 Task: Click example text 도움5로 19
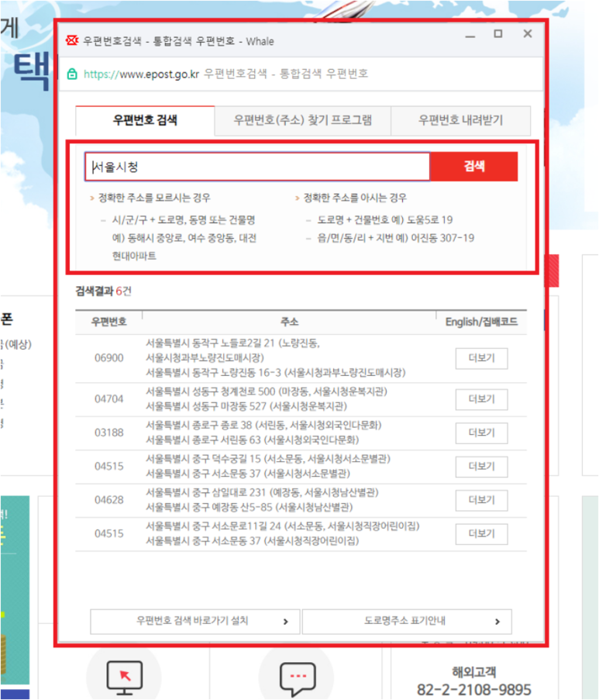coord(430,219)
